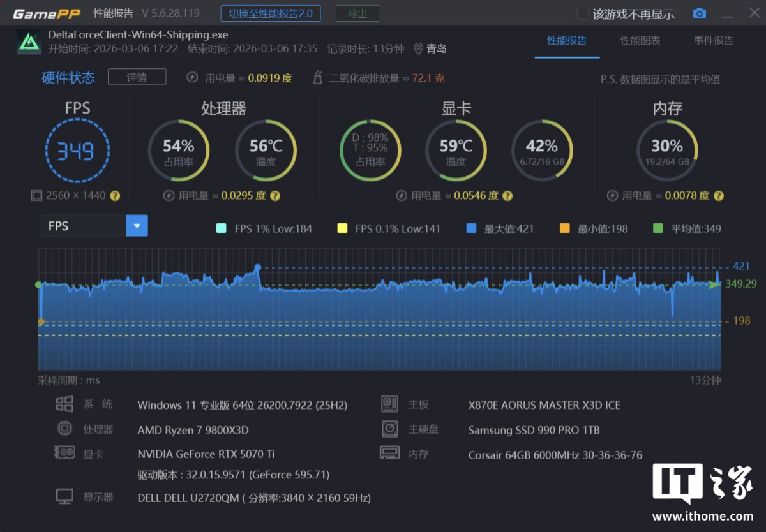Click the AMD Ryzen 7 9800X3D text
The height and width of the screenshot is (532, 766).
[x=193, y=430]
